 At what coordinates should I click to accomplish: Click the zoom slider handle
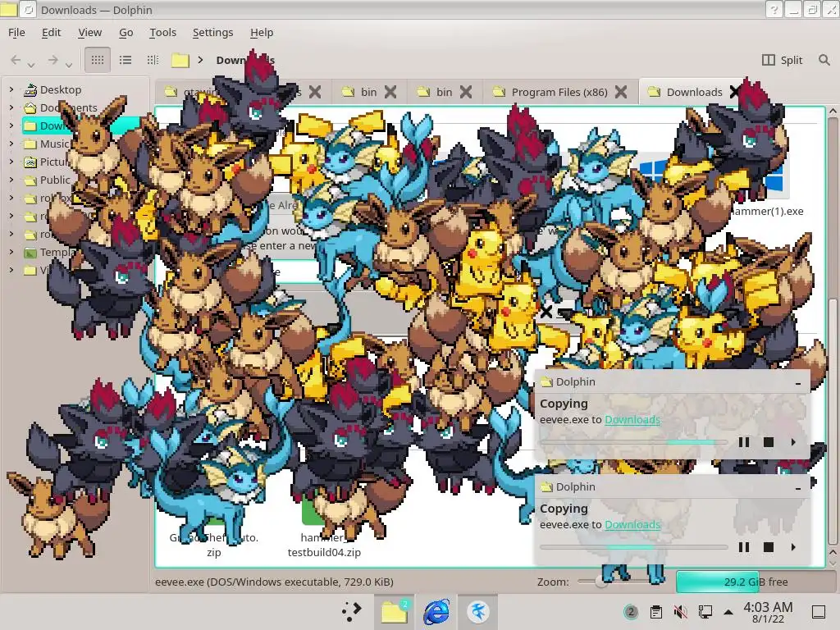(x=601, y=582)
